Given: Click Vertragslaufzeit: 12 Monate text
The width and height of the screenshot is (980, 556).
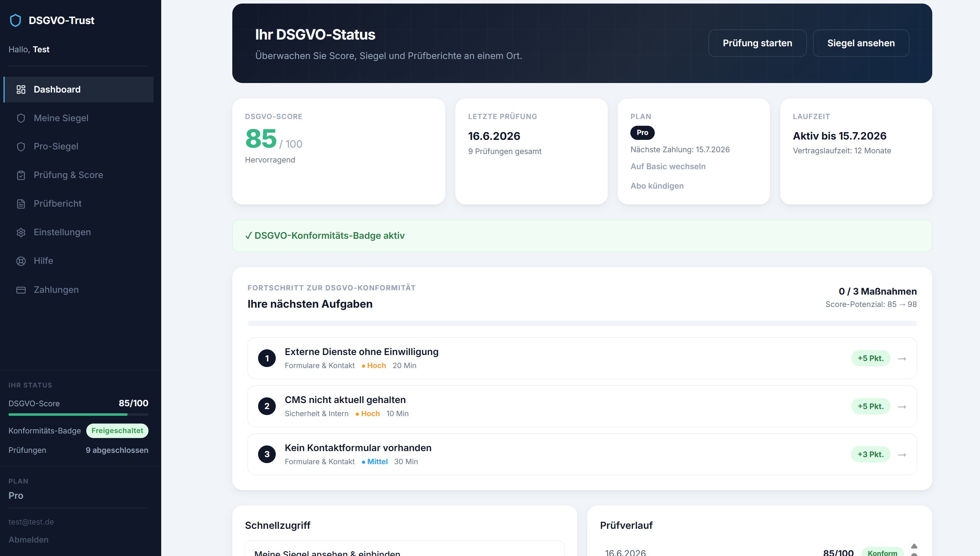Looking at the screenshot, I should click(x=842, y=151).
